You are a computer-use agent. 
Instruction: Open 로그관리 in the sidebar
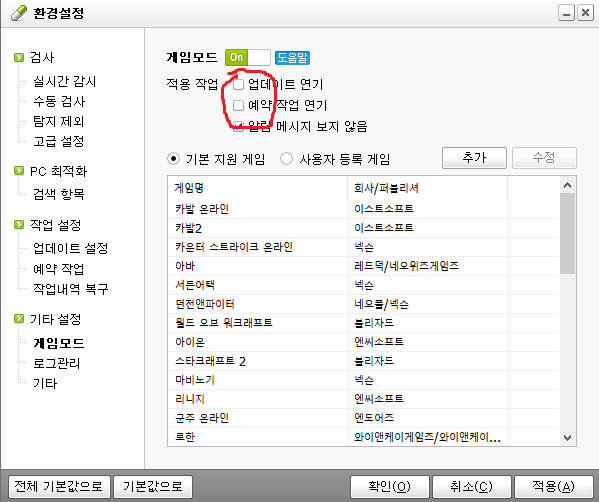tap(57, 363)
